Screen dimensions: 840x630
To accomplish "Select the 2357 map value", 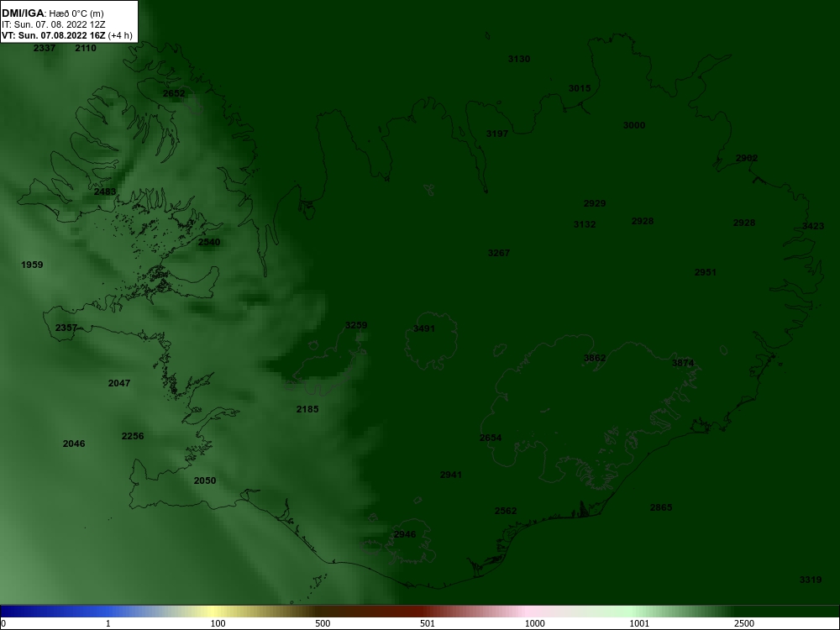I will point(66,328).
